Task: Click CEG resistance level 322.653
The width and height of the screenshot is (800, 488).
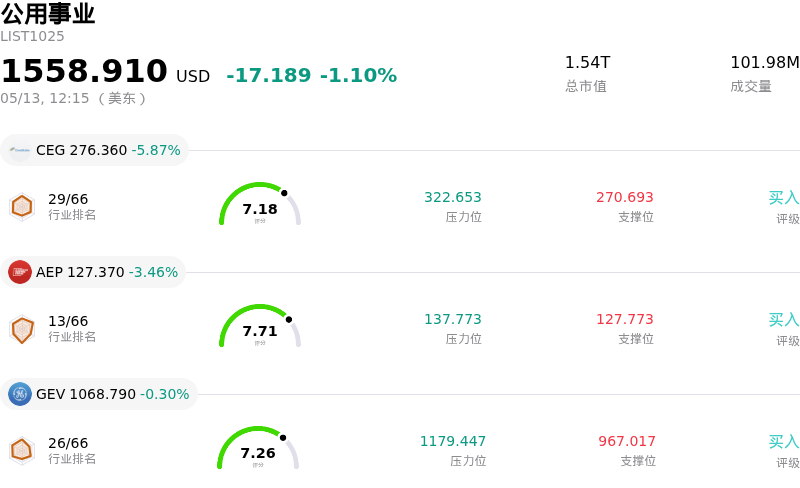Action: [453, 197]
